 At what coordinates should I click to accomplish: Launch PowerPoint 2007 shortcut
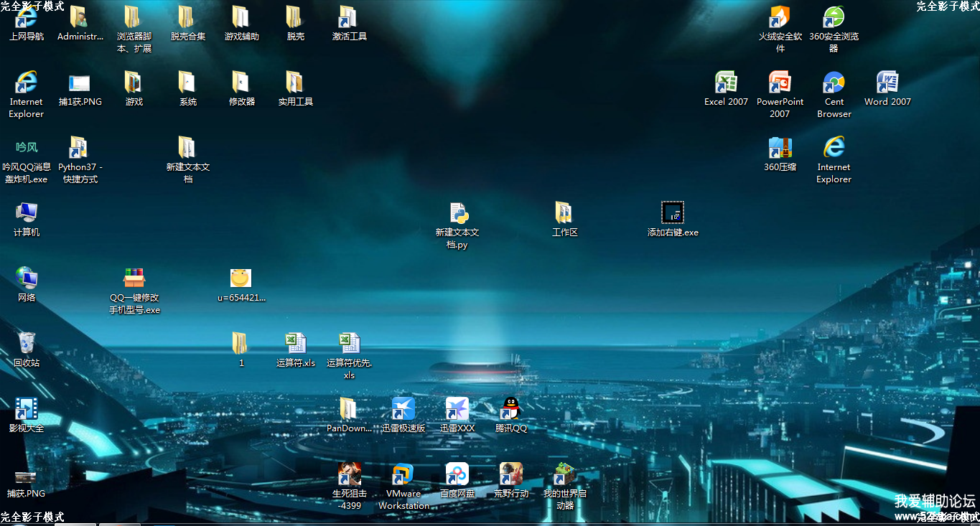tap(780, 83)
